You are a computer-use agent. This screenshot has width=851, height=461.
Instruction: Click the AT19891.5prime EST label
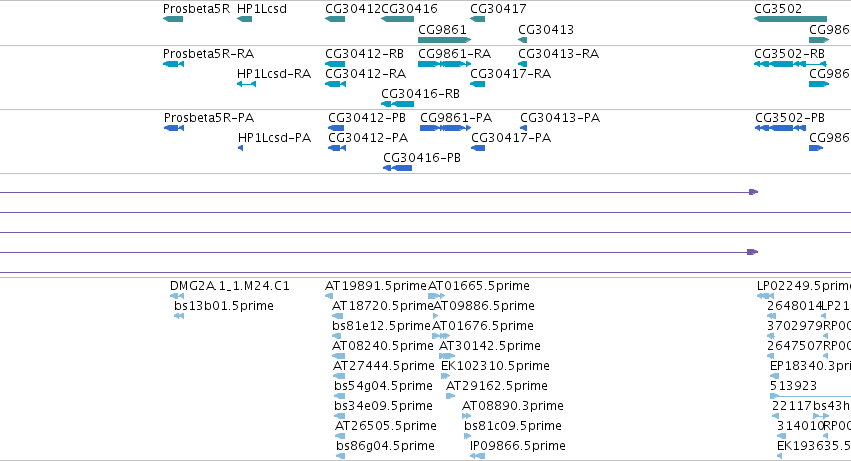pyautogui.click(x=376, y=286)
